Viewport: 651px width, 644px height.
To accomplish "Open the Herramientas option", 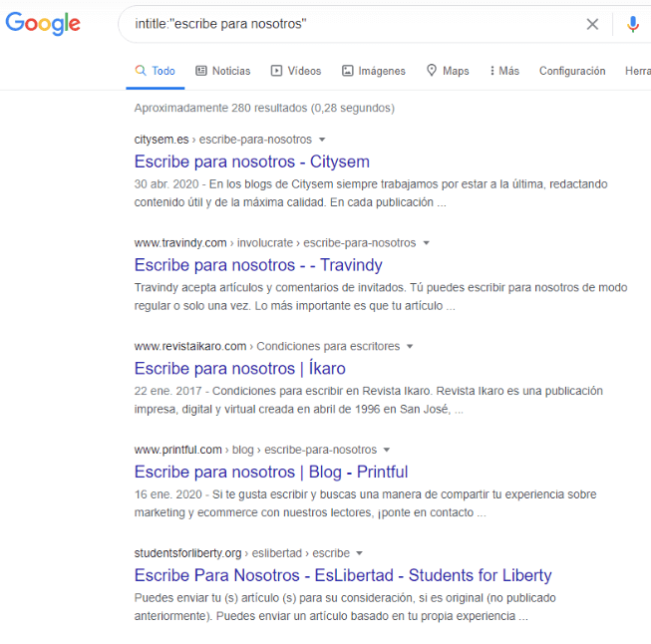I will [638, 71].
